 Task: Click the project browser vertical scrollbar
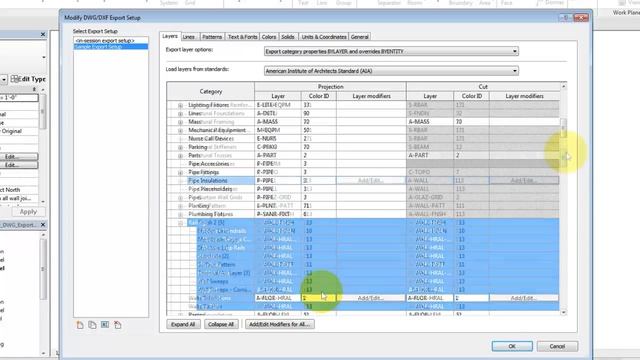(44, 294)
